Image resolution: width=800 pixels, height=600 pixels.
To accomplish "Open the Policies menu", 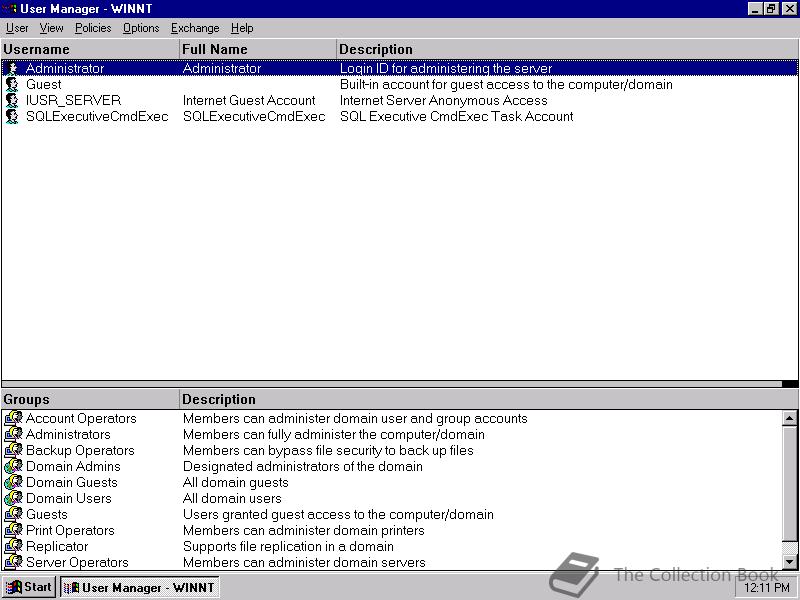I will point(92,28).
